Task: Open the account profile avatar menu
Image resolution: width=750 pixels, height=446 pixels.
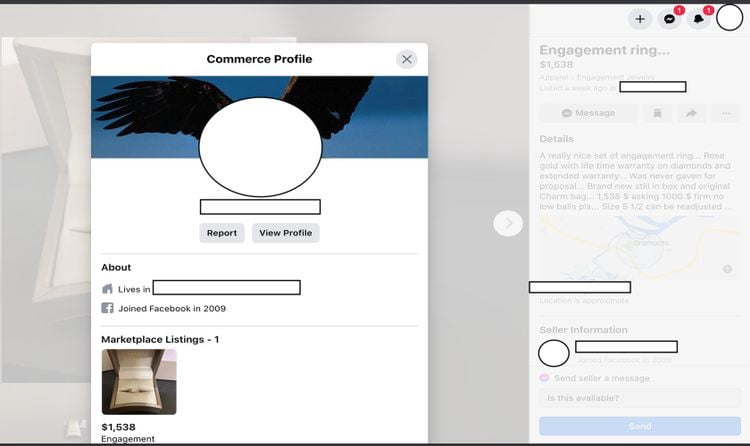Action: click(729, 18)
